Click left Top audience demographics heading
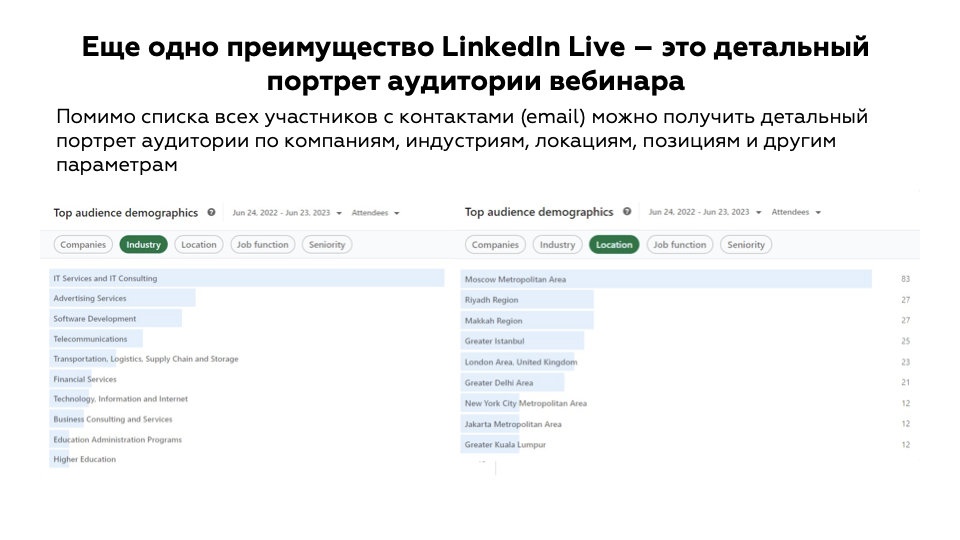Viewport: 960px width, 540px height. click(x=126, y=212)
